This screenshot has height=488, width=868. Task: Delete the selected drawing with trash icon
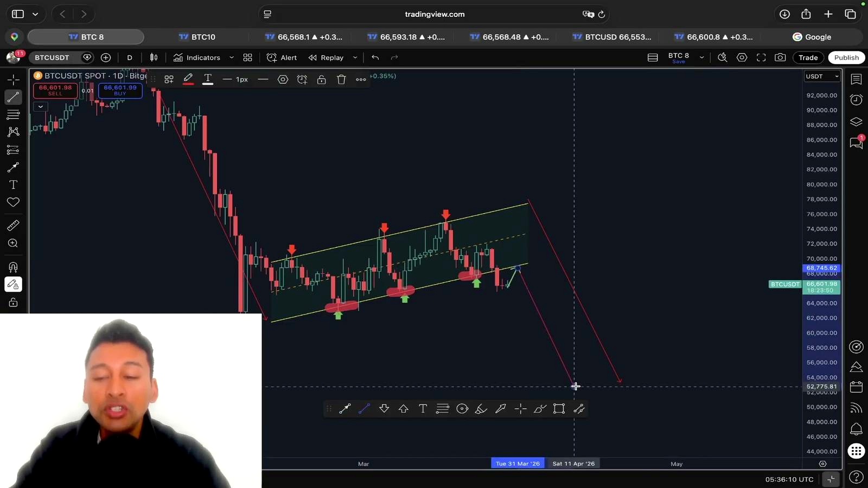(341, 79)
